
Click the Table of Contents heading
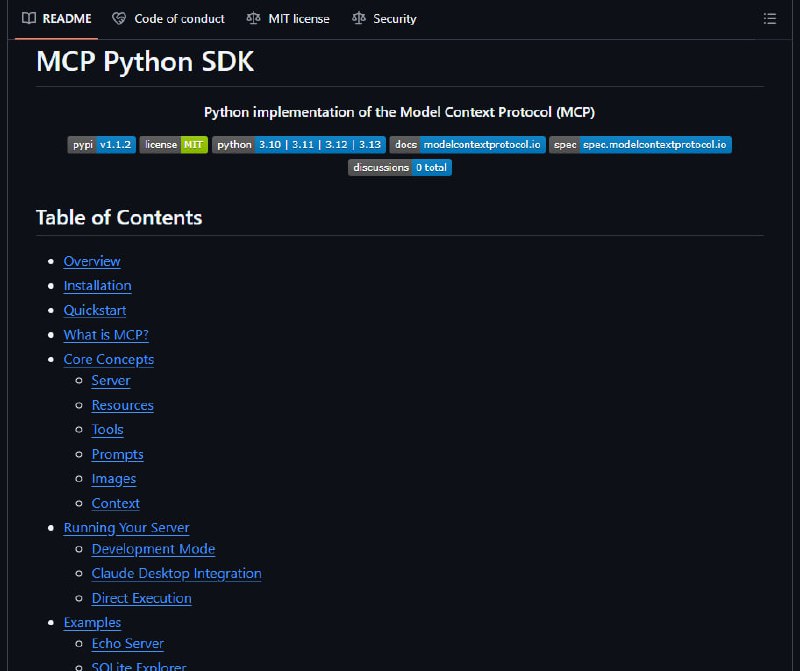[119, 218]
